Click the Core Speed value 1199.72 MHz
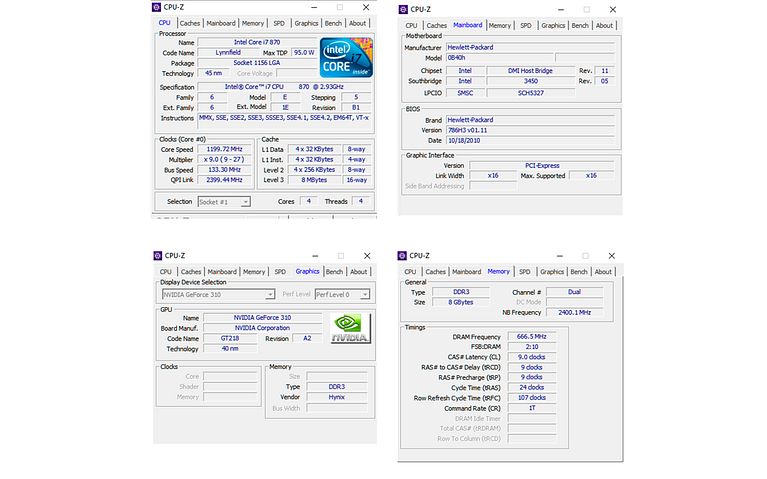The width and height of the screenshot is (767, 479). (223, 149)
